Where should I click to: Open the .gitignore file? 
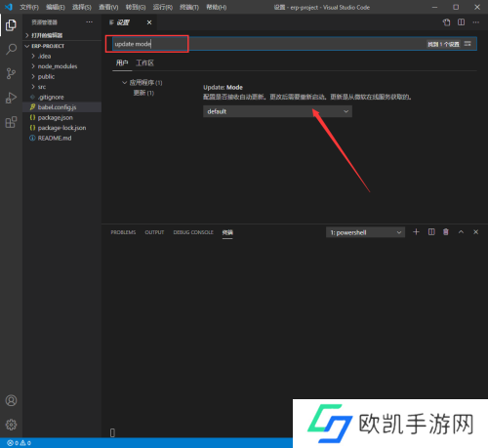tap(51, 98)
